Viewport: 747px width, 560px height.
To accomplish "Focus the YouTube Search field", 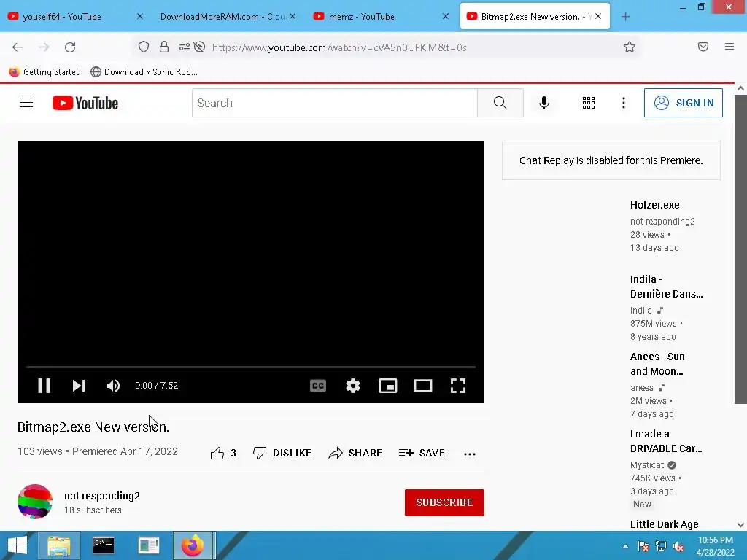I will tap(334, 103).
